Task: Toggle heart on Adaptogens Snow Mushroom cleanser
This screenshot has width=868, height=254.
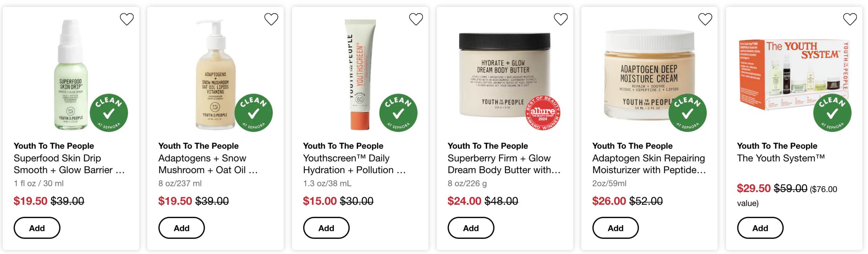Action: coord(271,19)
